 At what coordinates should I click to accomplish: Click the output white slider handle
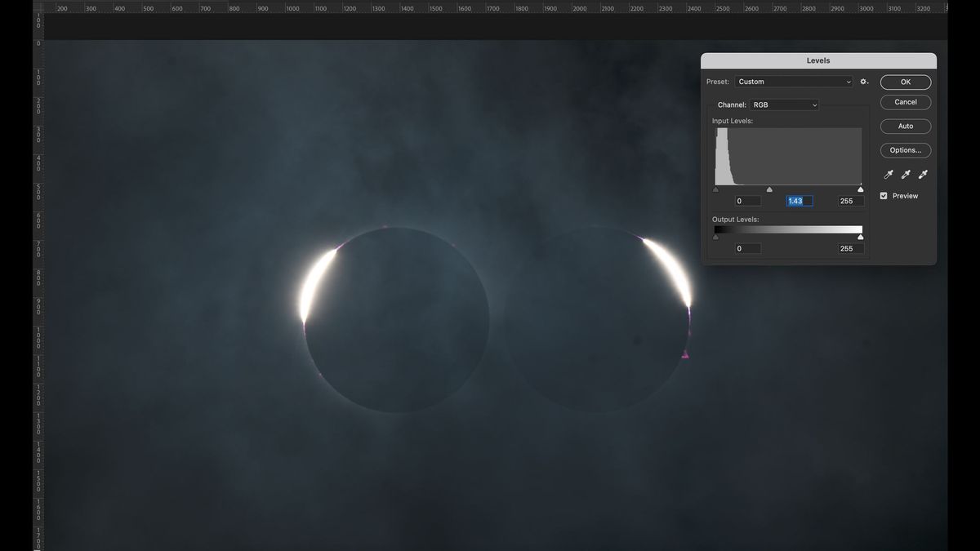click(860, 238)
